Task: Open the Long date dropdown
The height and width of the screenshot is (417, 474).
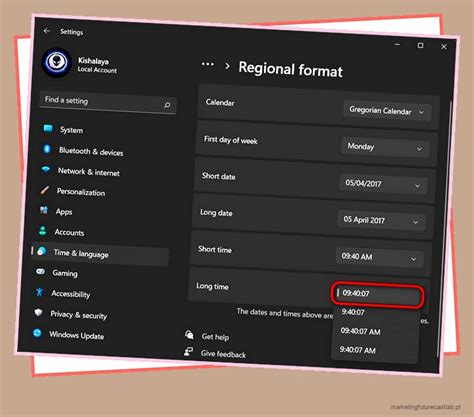Action: [381, 220]
